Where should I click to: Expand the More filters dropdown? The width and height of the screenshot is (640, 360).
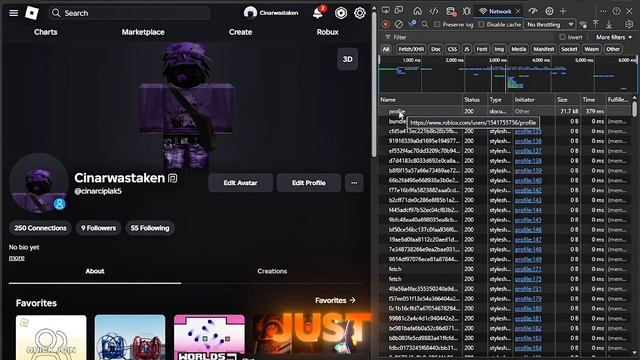click(x=613, y=37)
